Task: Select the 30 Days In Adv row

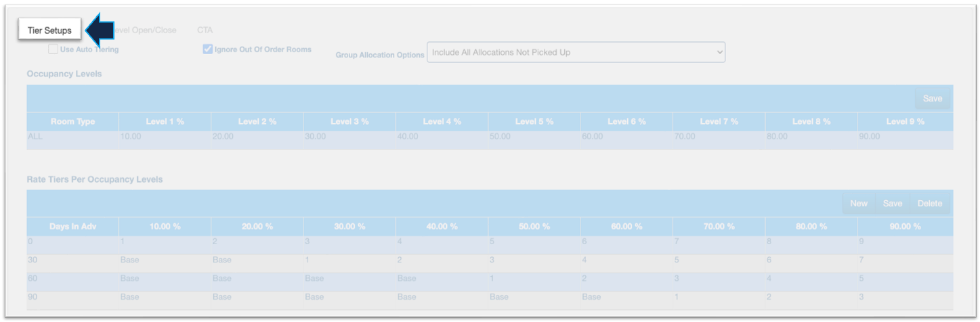Action: point(72,260)
